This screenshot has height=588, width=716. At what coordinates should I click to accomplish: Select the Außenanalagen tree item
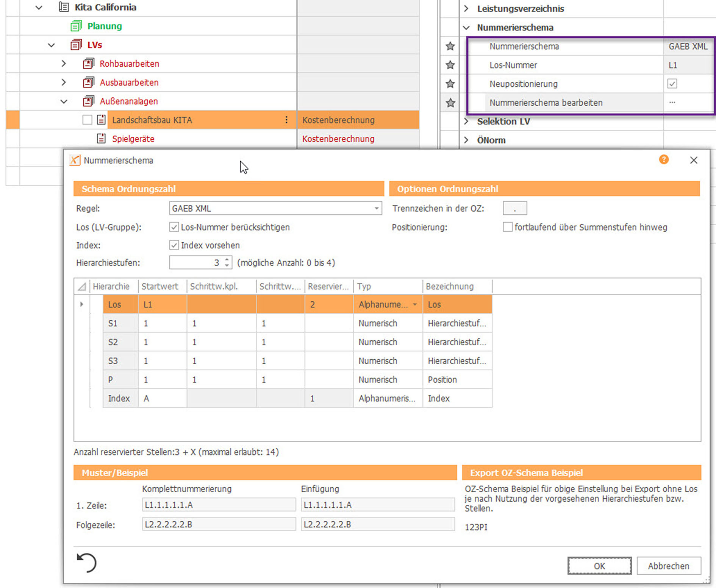129,101
